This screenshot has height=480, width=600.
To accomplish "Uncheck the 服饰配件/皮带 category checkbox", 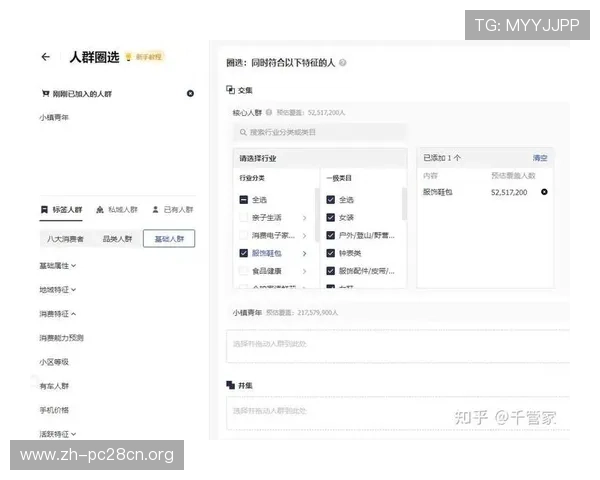I will (x=331, y=271).
